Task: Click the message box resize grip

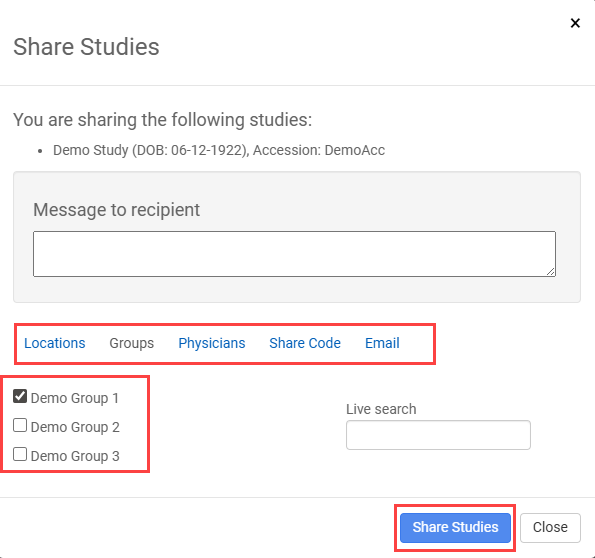Action: [551, 272]
